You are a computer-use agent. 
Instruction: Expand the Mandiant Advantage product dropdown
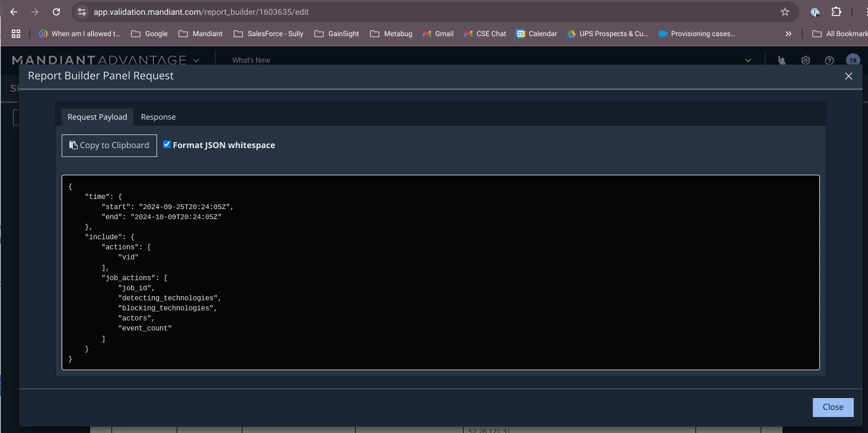196,60
